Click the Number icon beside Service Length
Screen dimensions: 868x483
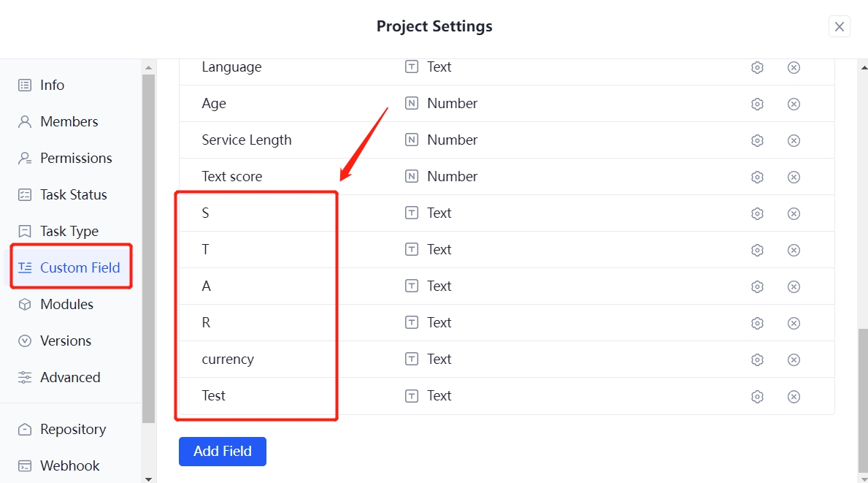tap(411, 140)
